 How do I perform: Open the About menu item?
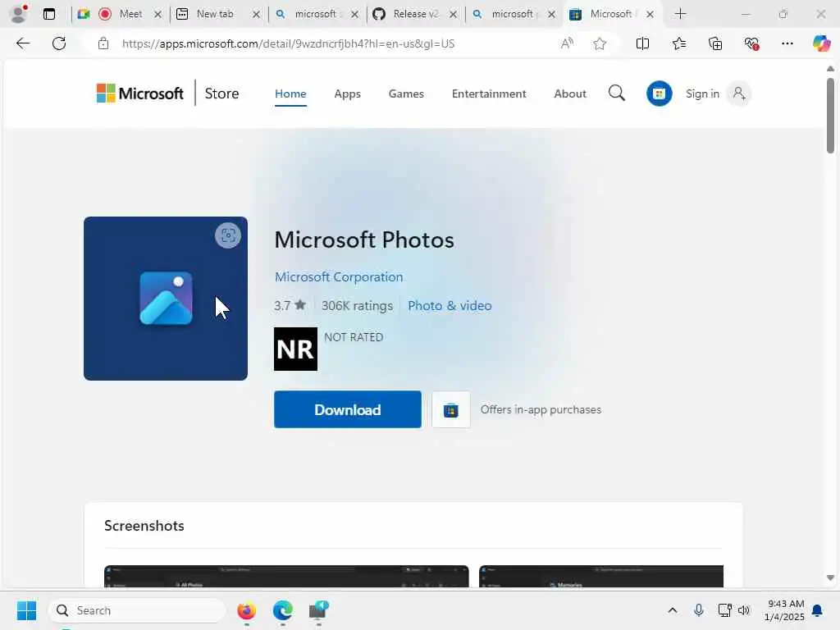[x=570, y=94]
